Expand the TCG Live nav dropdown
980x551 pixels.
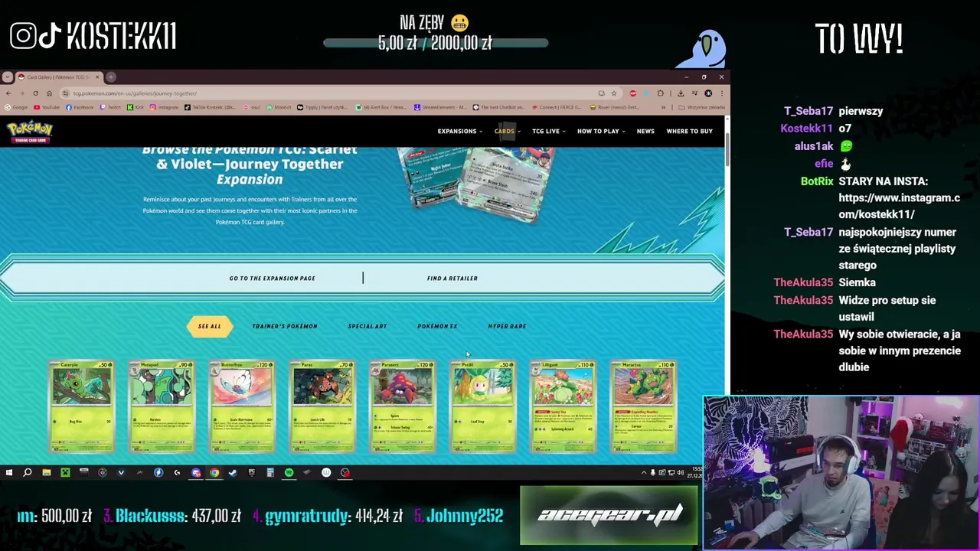(549, 131)
